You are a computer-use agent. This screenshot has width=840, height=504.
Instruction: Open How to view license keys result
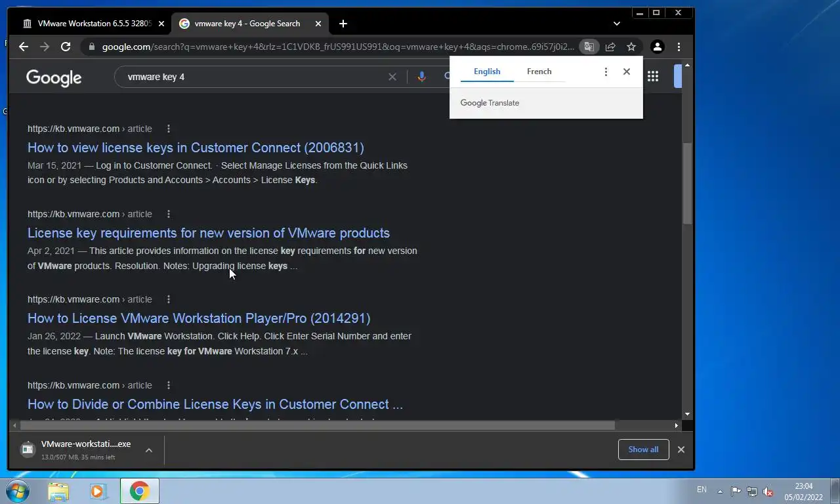pyautogui.click(x=196, y=148)
